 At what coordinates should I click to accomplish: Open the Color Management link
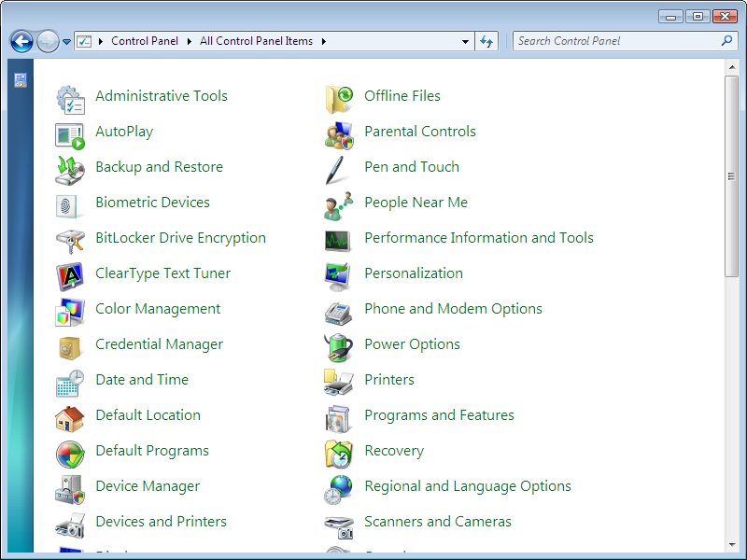click(158, 309)
